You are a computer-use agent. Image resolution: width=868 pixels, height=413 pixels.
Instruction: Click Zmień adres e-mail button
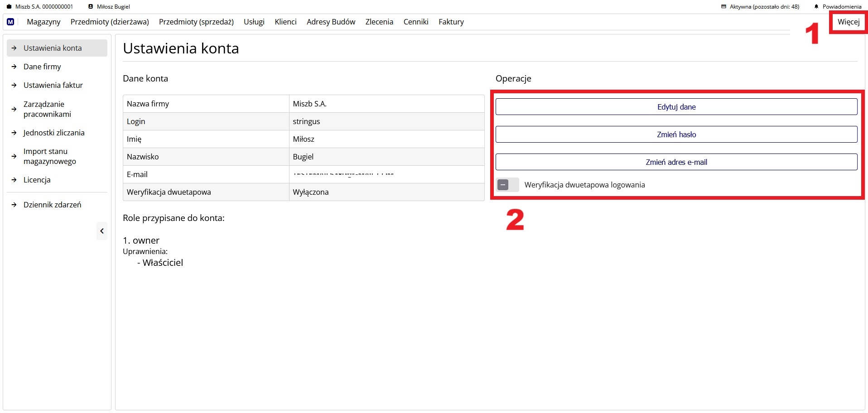676,162
